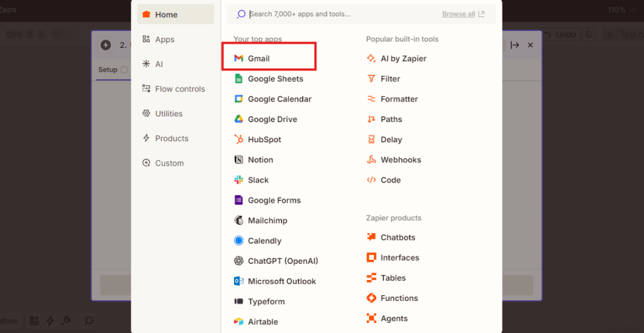644x333 pixels.
Task: Close the step panel with the X
Action: (530, 45)
